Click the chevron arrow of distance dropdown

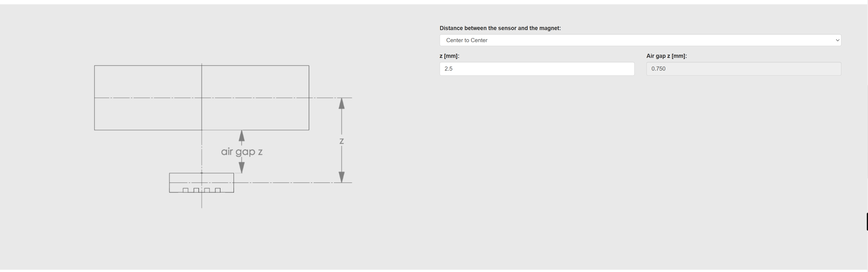pyautogui.click(x=837, y=40)
